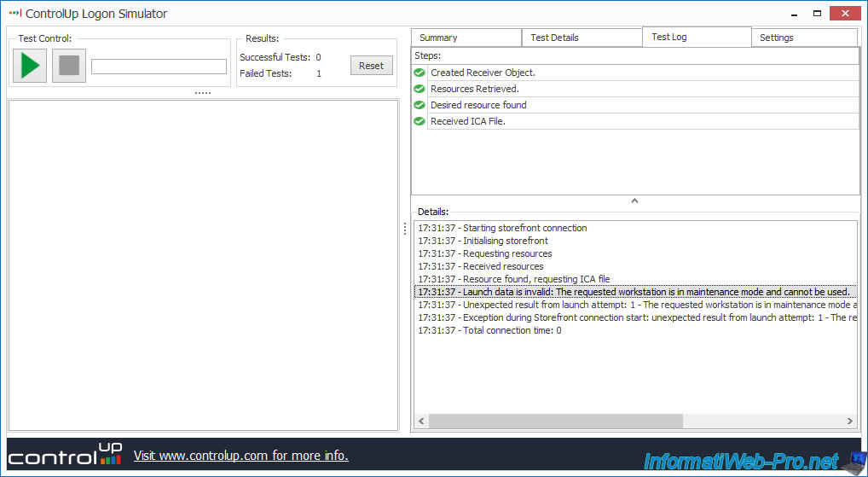The image size is (868, 477).
Task: Go to the Settings tab
Action: coord(804,38)
